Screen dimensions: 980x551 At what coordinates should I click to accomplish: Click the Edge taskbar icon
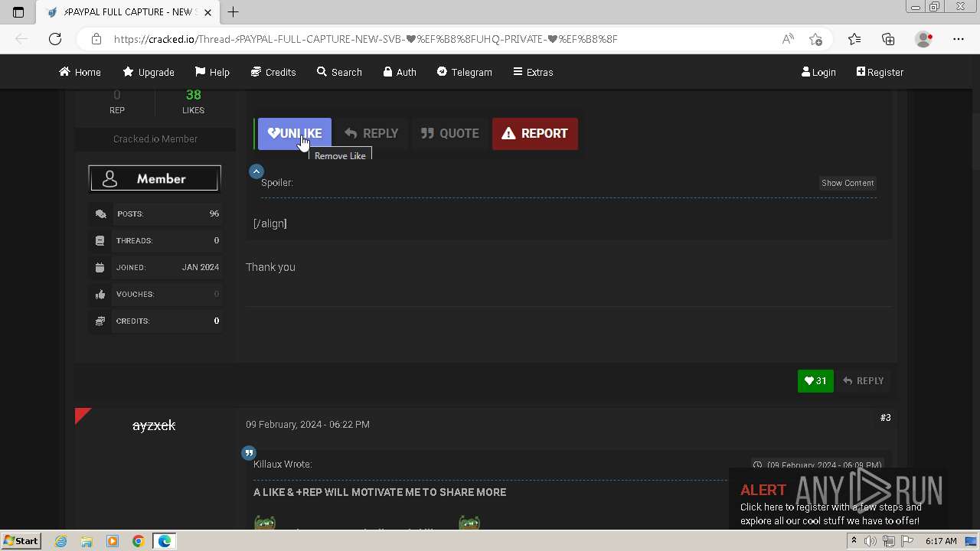[164, 541]
